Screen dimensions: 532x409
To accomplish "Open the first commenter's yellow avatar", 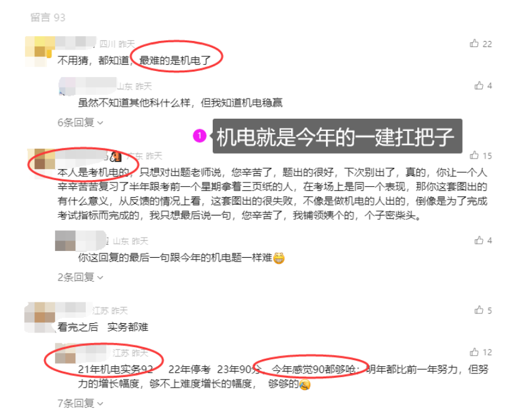I will (x=40, y=51).
